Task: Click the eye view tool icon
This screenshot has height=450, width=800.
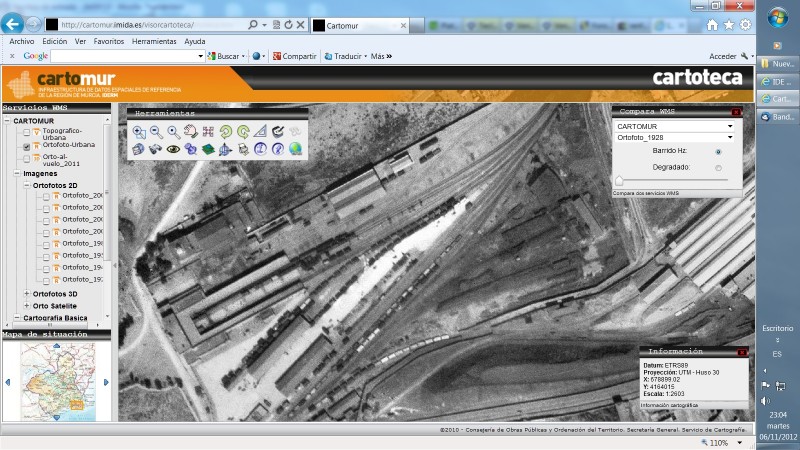Action: [173, 149]
